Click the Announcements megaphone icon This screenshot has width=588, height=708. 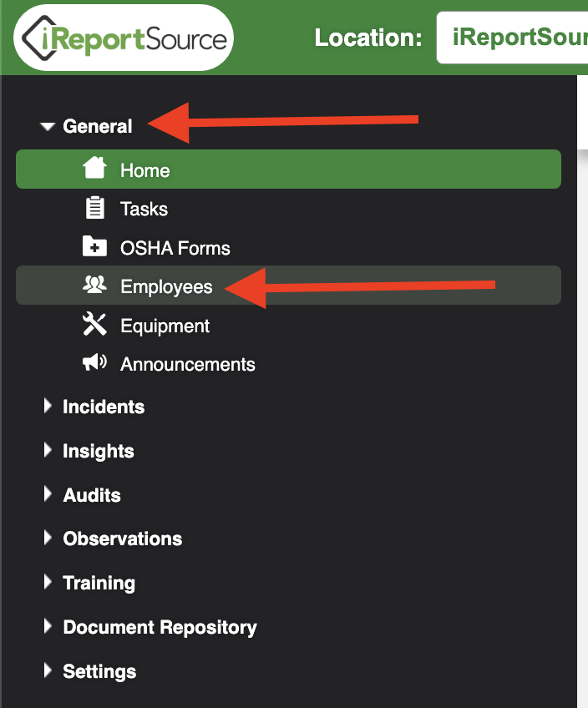click(95, 362)
